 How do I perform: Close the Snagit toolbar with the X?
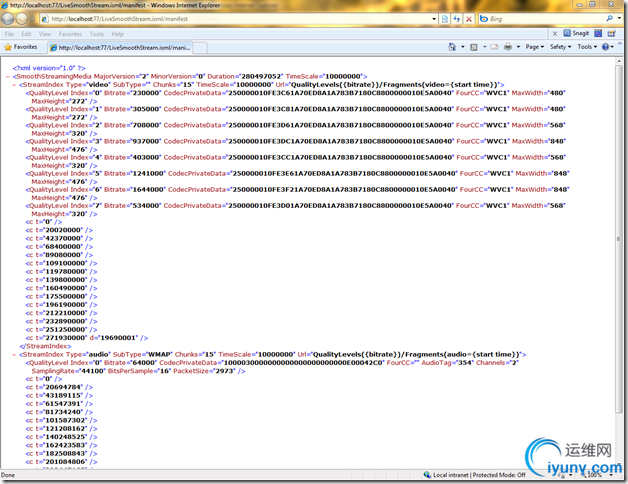[555, 34]
